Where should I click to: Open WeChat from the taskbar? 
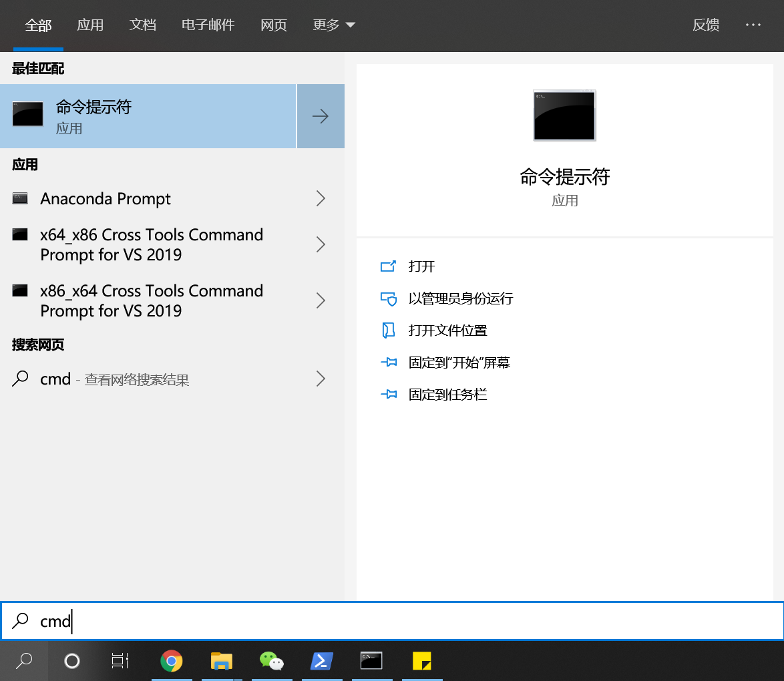click(272, 661)
